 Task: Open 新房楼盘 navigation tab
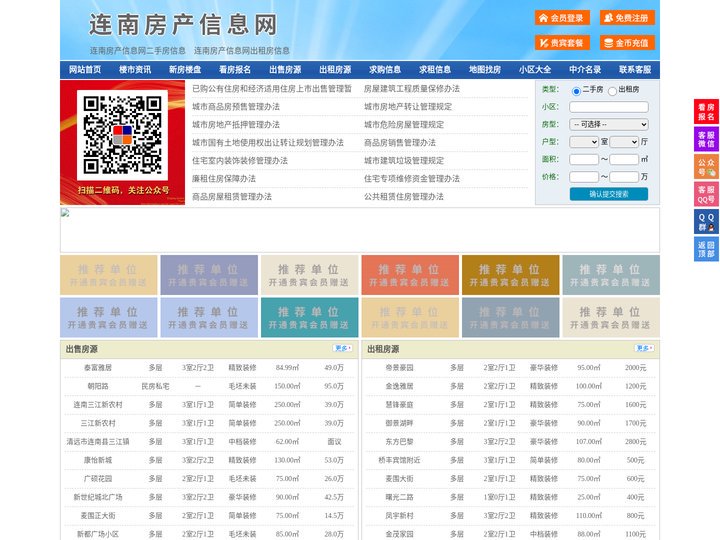coord(185,70)
